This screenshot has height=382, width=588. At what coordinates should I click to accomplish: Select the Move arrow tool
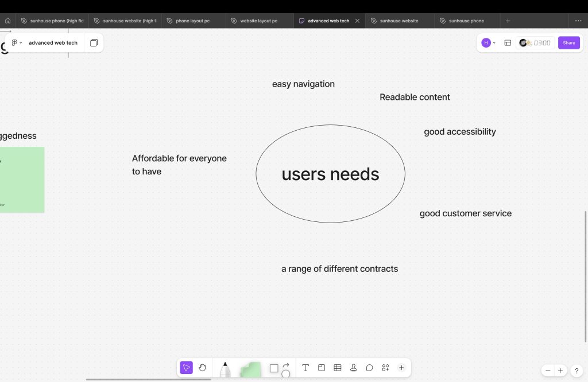[x=186, y=368]
